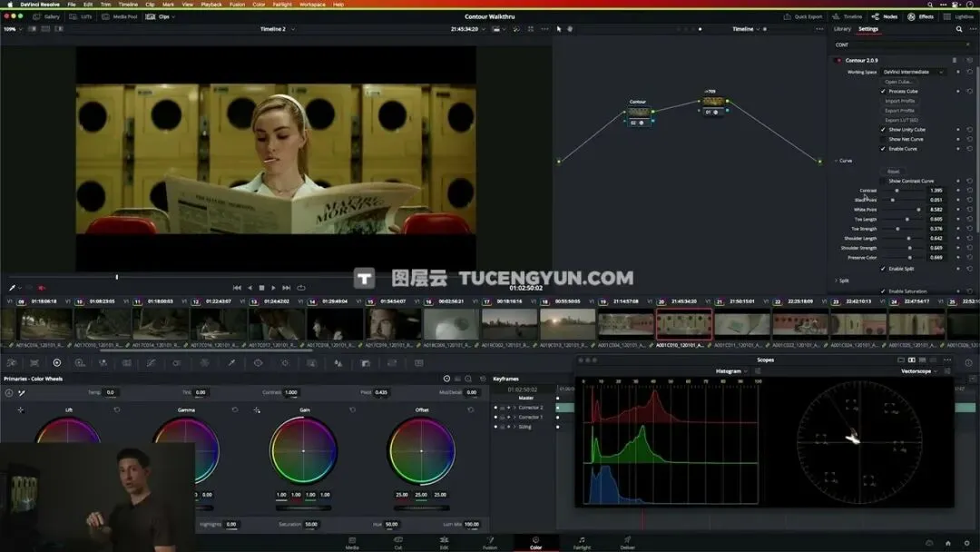
Task: Open the Color Wheels primaries palette icon
Action: (x=57, y=362)
